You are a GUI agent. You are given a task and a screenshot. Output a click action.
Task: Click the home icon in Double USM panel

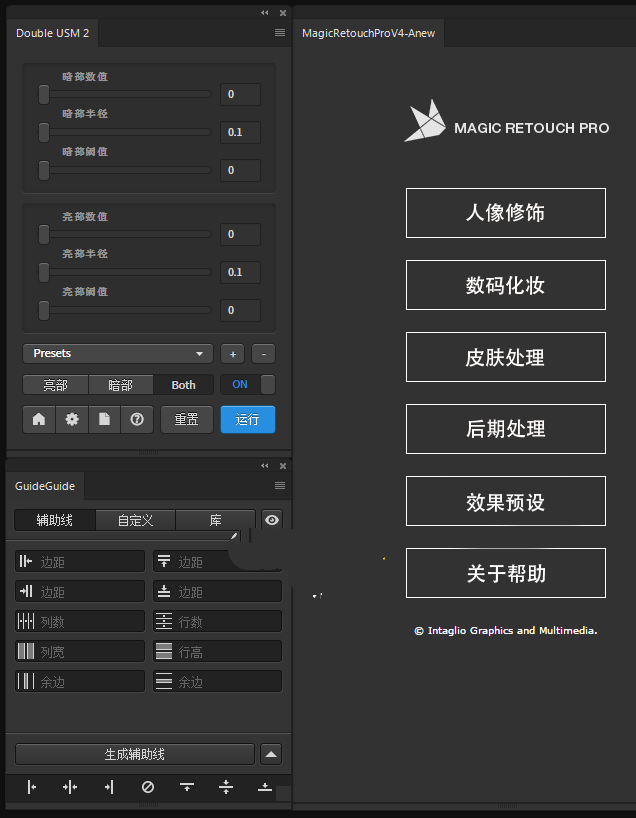coord(39,419)
